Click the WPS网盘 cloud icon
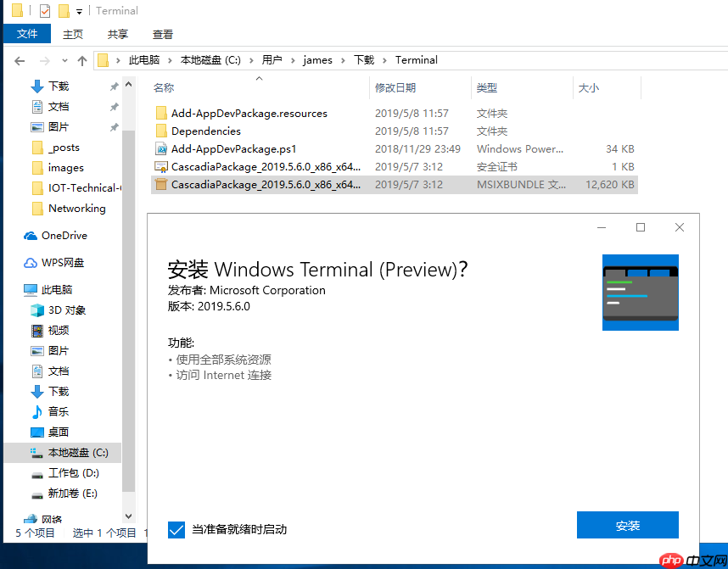 tap(31, 263)
